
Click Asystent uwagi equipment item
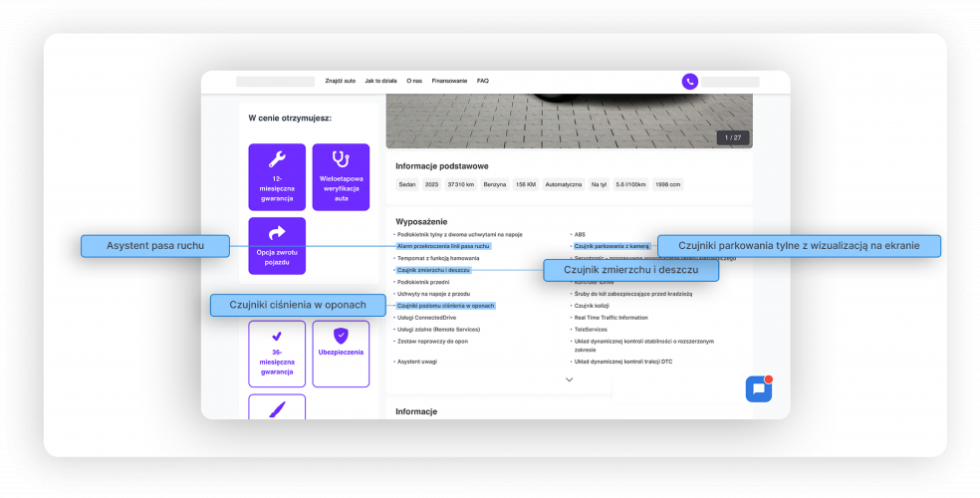417,362
